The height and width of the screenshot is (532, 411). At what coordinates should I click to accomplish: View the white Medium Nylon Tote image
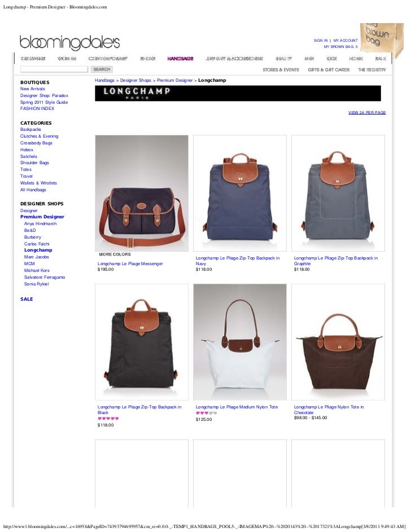239,342
